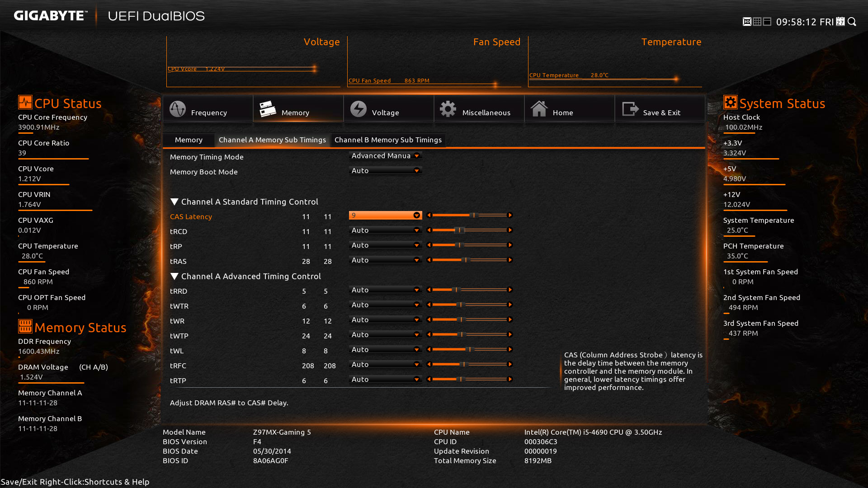Switch to the Frequency tab

click(x=208, y=109)
